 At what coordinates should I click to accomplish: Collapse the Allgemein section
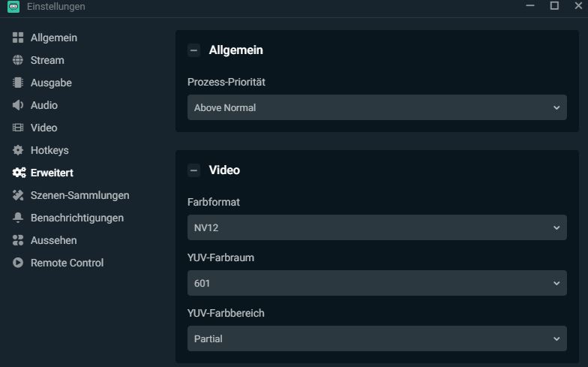[193, 50]
